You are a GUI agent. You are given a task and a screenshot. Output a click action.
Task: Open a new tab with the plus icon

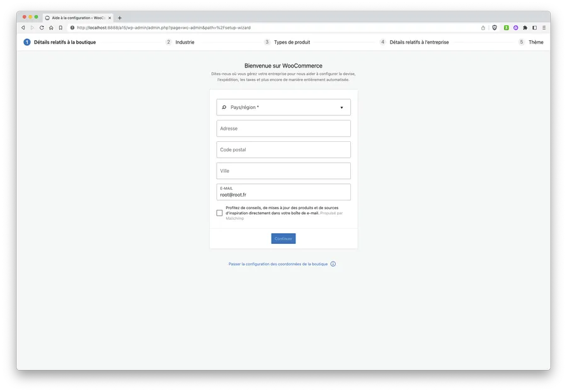point(120,18)
